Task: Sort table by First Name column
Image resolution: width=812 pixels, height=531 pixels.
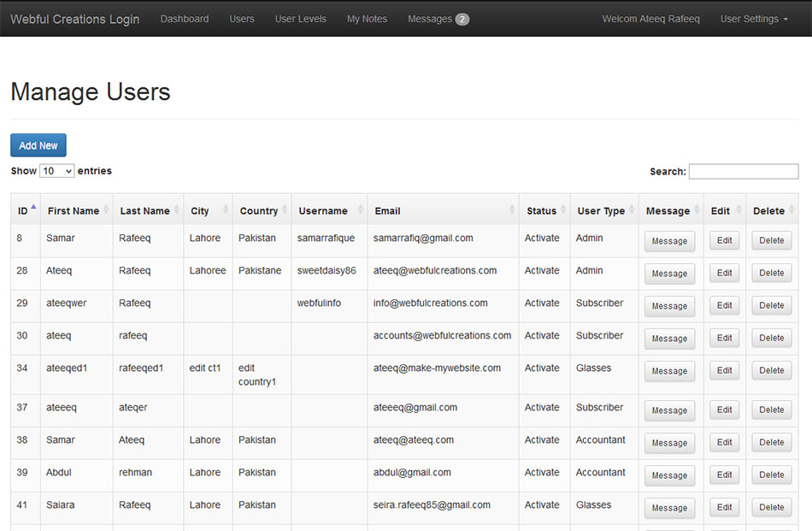Action: pyautogui.click(x=74, y=210)
